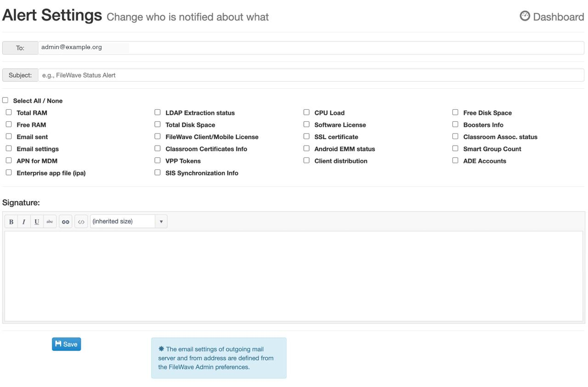The height and width of the screenshot is (387, 588).
Task: Click into the Subject input field
Action: [x=311, y=75]
